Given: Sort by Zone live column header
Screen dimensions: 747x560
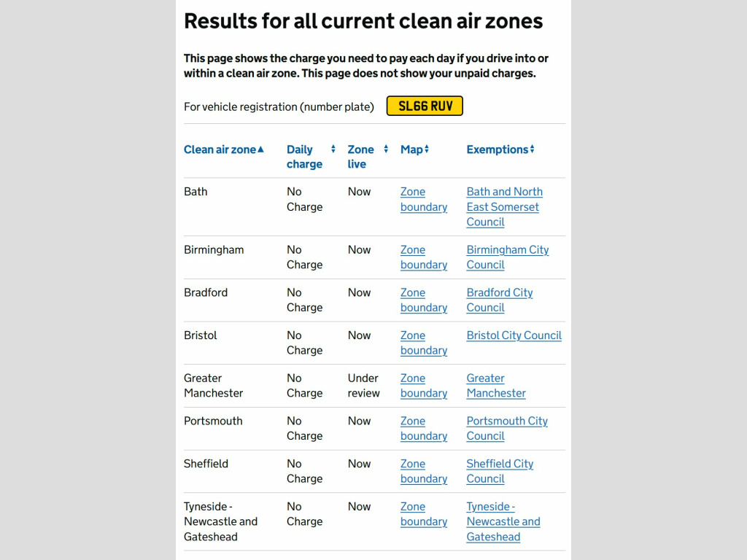Looking at the screenshot, I should pyautogui.click(x=360, y=157).
